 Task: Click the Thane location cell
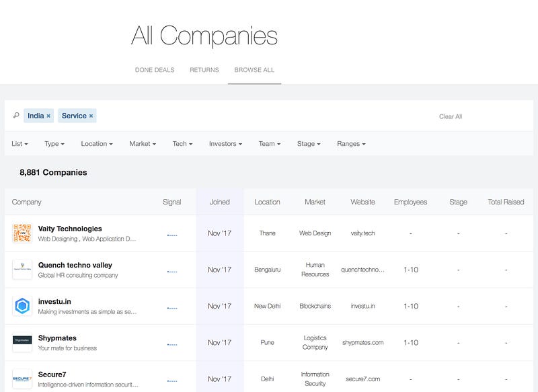click(x=267, y=233)
